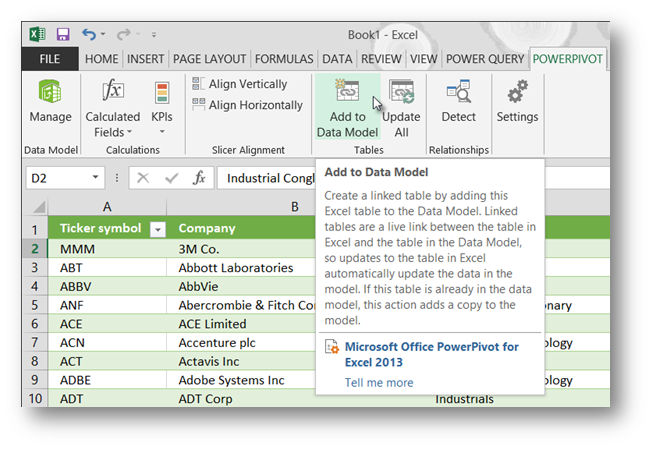Click Align Vertically for slicers
The width and height of the screenshot is (652, 449).
pos(240,84)
